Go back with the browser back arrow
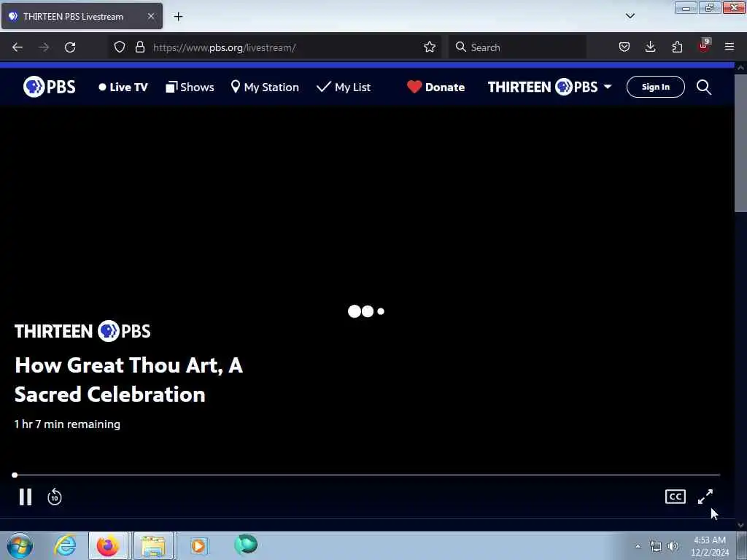 pyautogui.click(x=18, y=47)
